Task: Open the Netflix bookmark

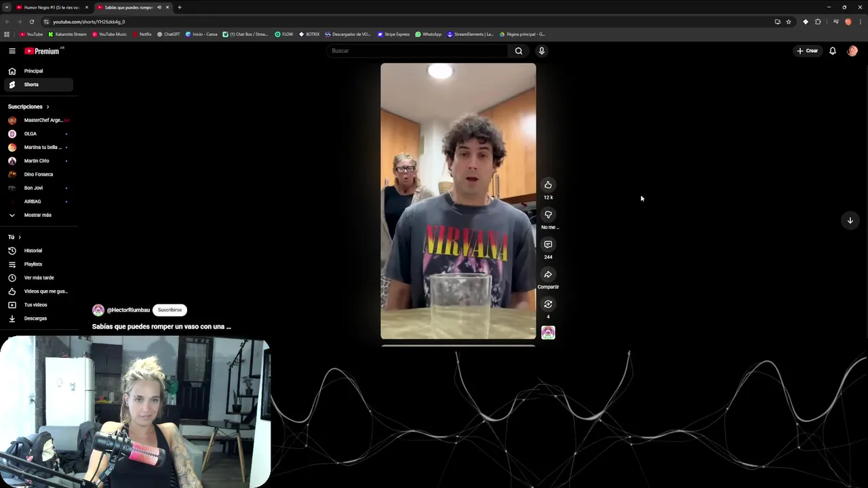Action: (x=142, y=34)
